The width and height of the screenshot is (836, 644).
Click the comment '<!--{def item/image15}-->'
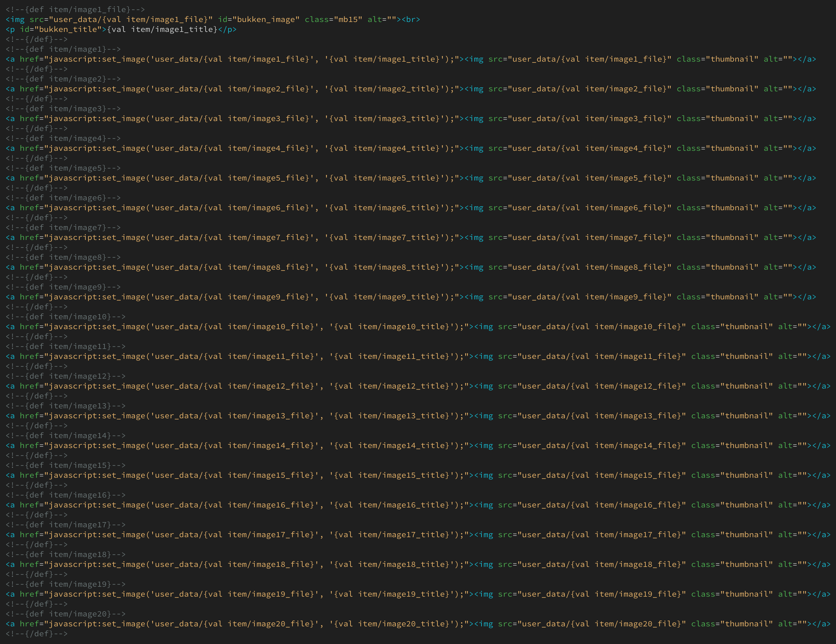pyautogui.click(x=65, y=466)
